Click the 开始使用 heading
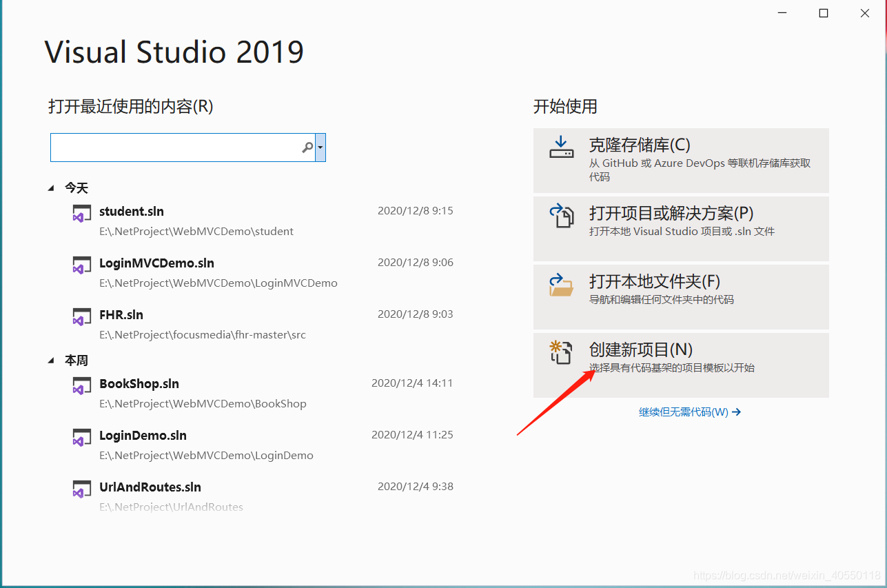This screenshot has width=887, height=588. [565, 107]
